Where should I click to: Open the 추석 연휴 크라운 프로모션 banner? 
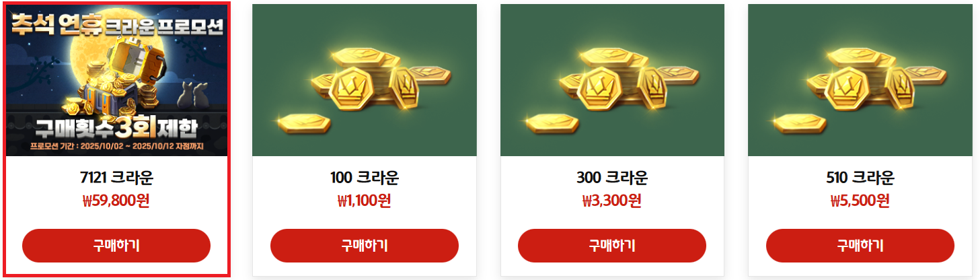(x=116, y=80)
